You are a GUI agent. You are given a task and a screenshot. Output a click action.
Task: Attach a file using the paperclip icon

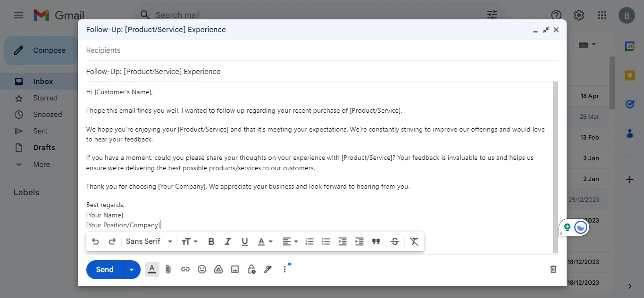[168, 269]
